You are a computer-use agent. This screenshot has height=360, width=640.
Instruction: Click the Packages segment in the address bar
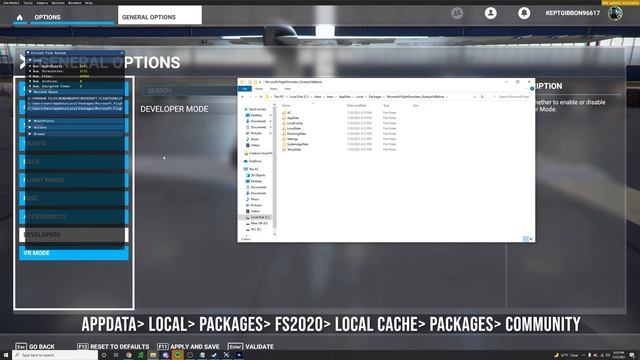(375, 97)
